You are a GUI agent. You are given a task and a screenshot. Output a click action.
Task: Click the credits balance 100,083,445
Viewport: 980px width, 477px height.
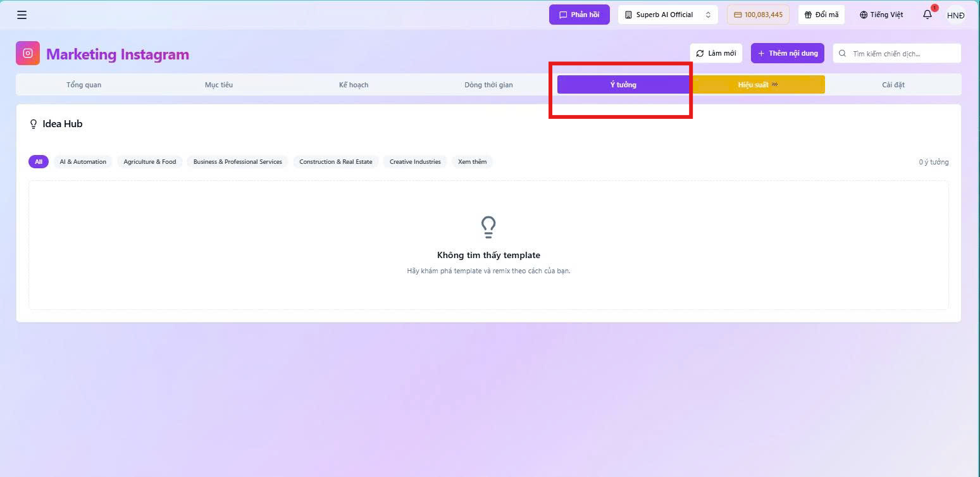(758, 15)
